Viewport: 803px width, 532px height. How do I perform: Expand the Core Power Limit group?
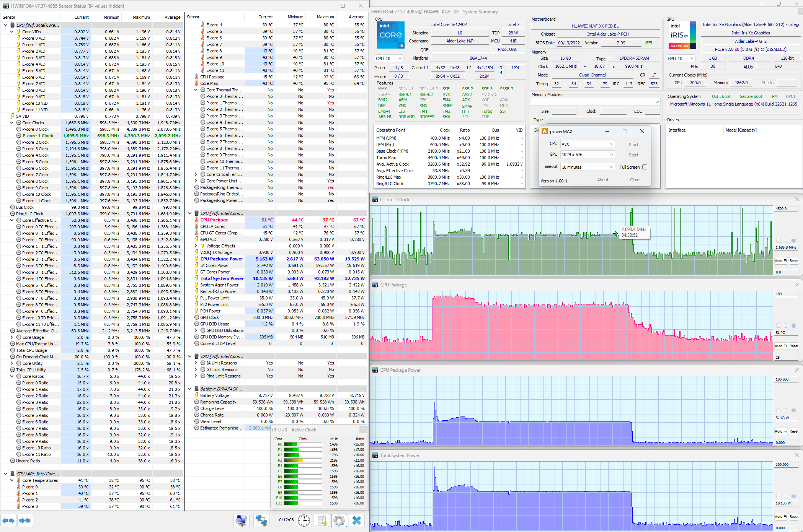click(196, 181)
